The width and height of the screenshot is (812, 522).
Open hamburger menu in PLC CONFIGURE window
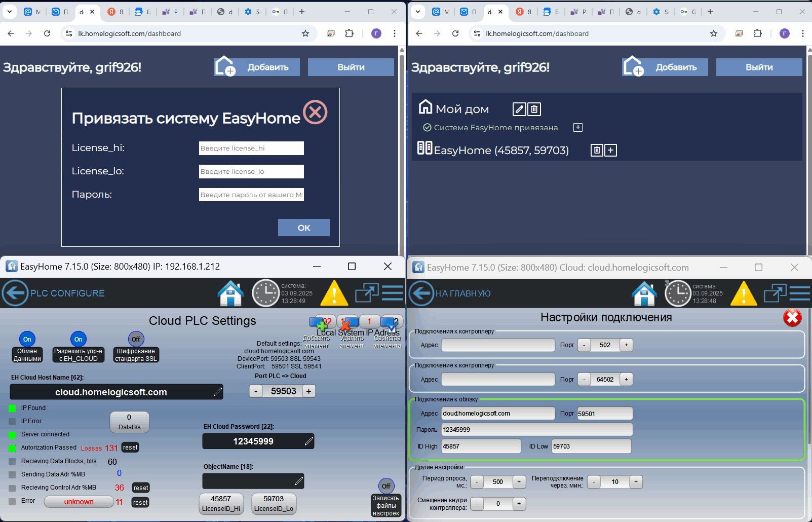click(393, 293)
